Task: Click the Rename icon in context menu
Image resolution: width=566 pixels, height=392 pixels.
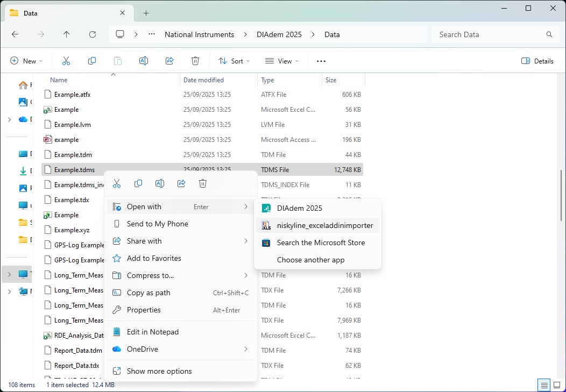Action: pyautogui.click(x=160, y=183)
